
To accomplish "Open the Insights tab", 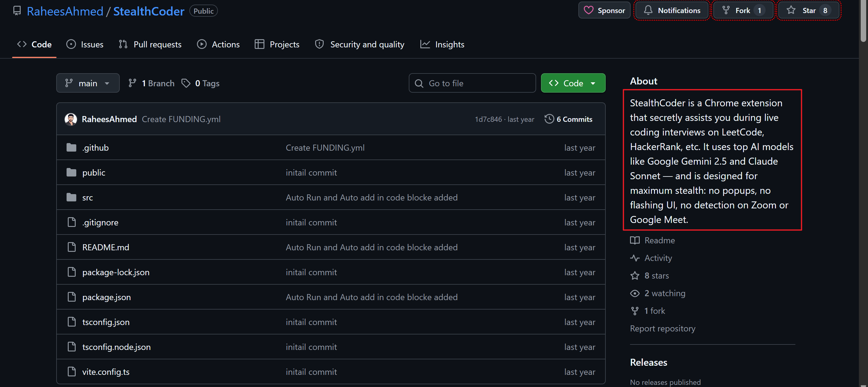I will (x=442, y=44).
